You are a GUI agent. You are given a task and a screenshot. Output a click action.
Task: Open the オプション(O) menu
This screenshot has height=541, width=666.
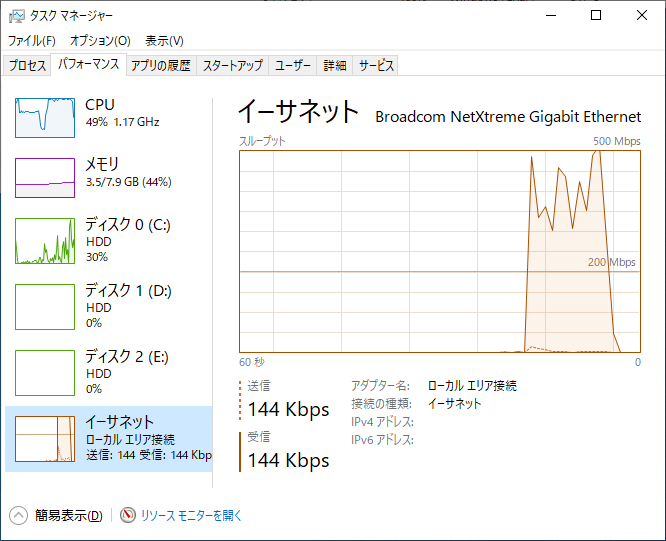[x=100, y=41]
